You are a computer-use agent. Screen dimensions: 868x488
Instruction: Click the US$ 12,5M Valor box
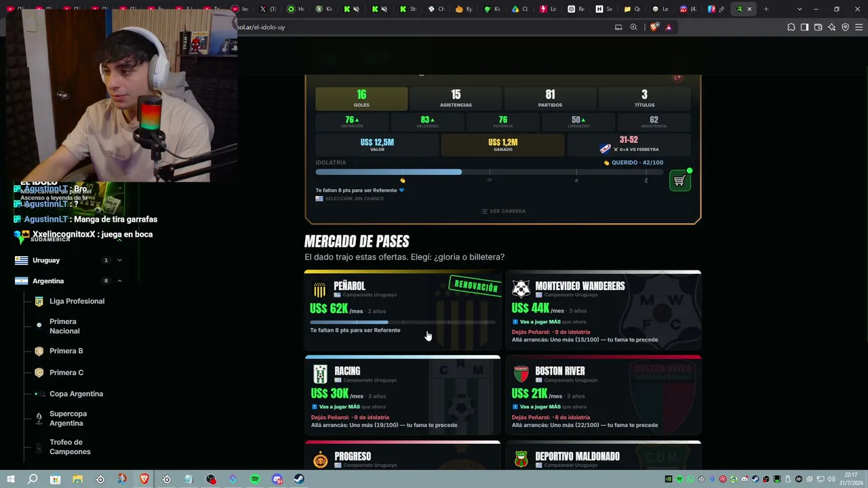(377, 144)
